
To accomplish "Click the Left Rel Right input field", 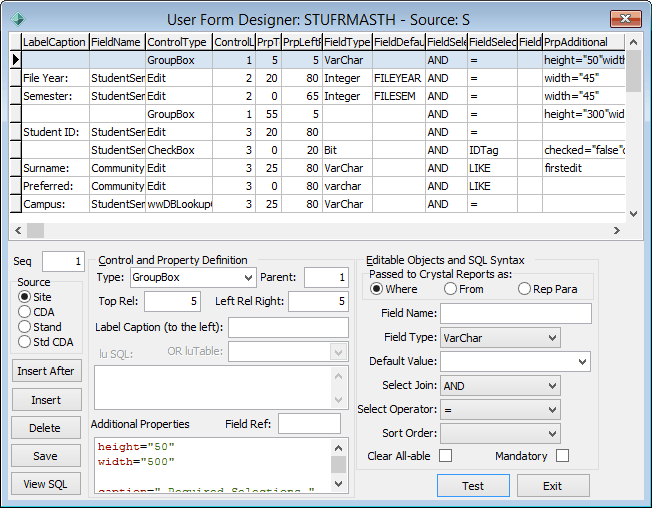I will [x=319, y=301].
